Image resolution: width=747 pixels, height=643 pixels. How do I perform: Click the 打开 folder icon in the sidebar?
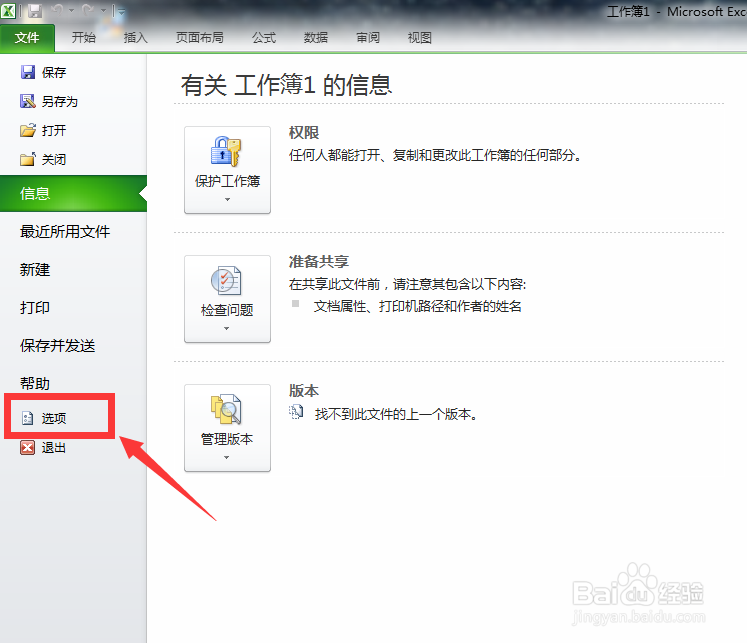[x=28, y=130]
